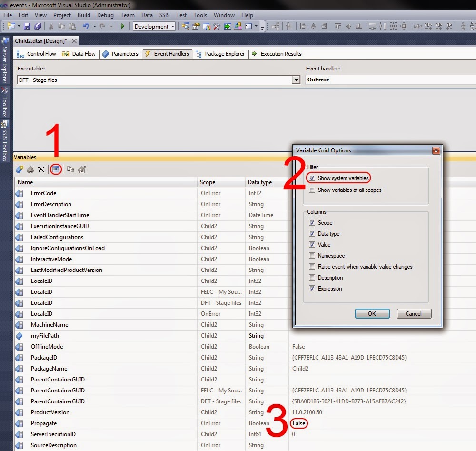Open the SSIS menu

[x=164, y=15]
